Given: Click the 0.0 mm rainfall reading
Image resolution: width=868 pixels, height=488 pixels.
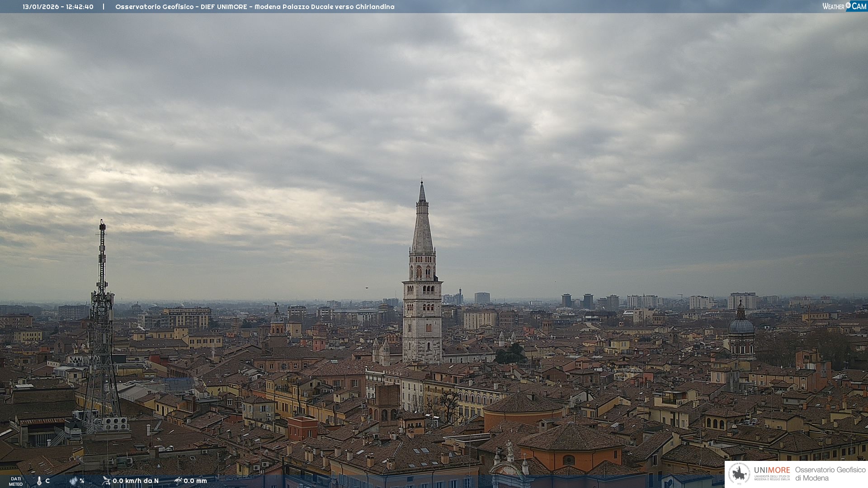Looking at the screenshot, I should 195,481.
